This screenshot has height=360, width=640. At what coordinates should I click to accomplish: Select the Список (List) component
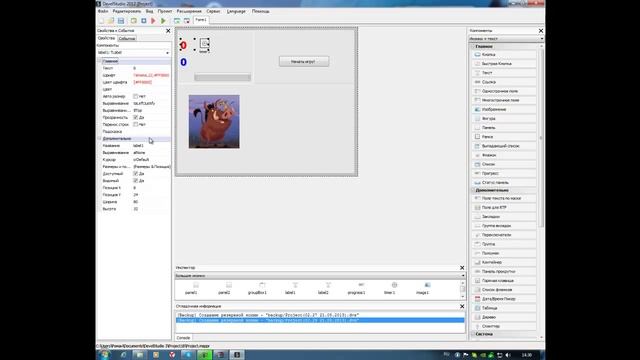[504, 164]
